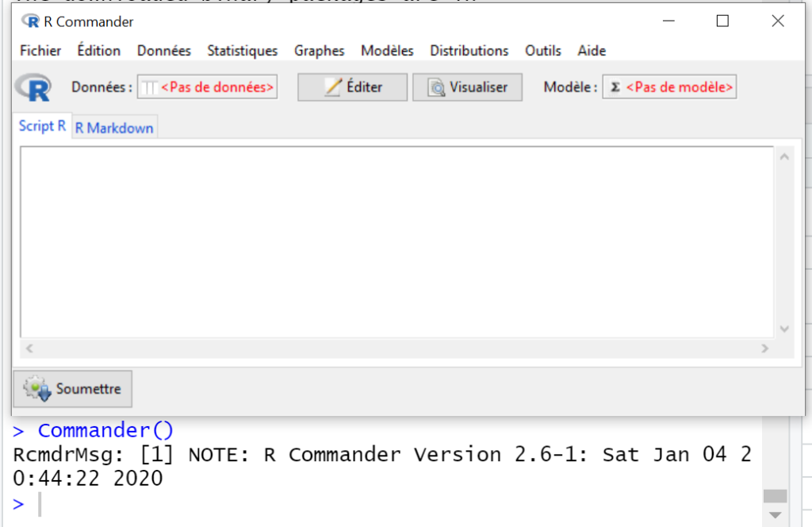The height and width of the screenshot is (527, 812).
Task: Select the pencil icon on the Éditer button
Action: pos(332,87)
